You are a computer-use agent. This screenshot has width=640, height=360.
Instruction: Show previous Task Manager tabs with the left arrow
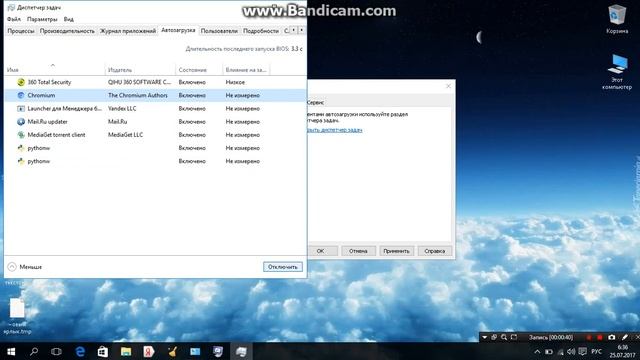point(293,30)
